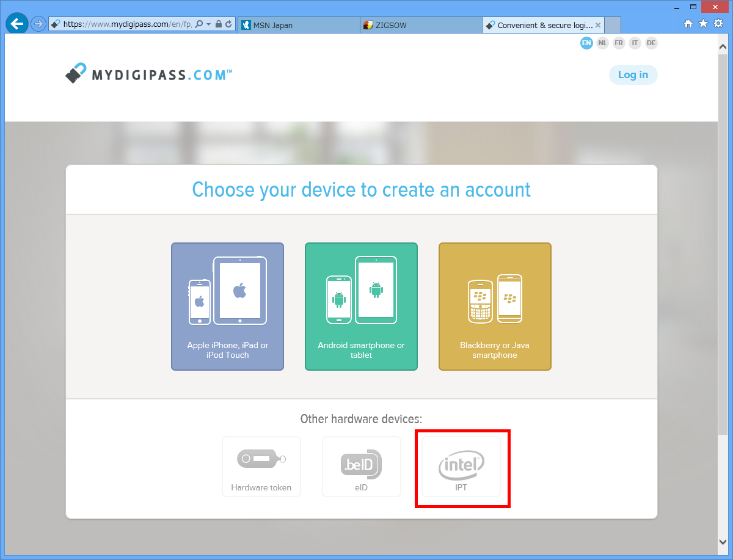The height and width of the screenshot is (560, 733).
Task: Switch language to DE
Action: [651, 43]
